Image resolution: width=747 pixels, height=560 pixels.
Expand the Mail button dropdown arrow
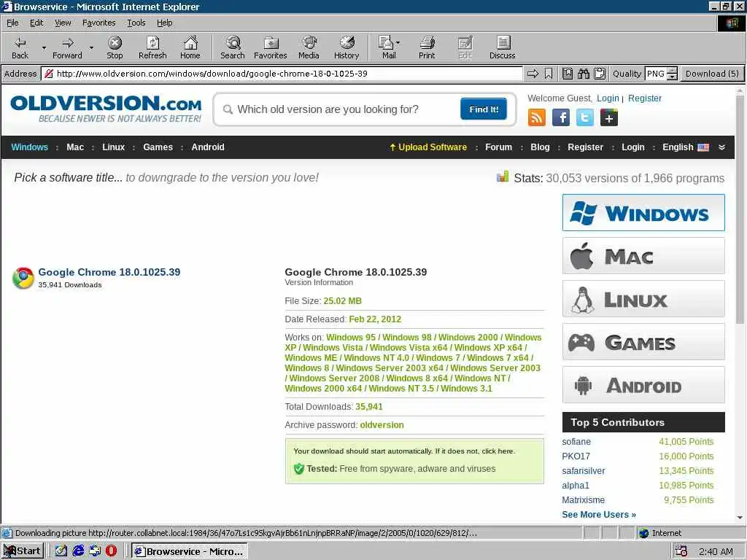click(x=398, y=43)
